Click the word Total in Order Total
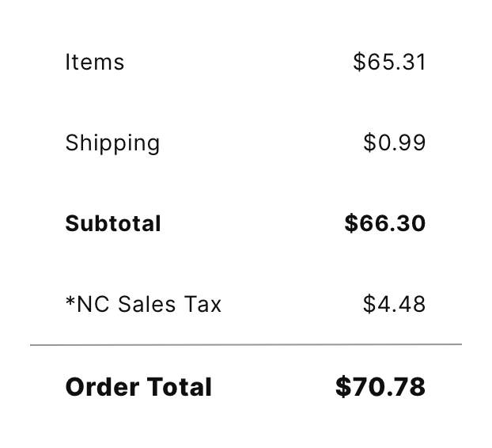492x448 pixels. click(180, 387)
